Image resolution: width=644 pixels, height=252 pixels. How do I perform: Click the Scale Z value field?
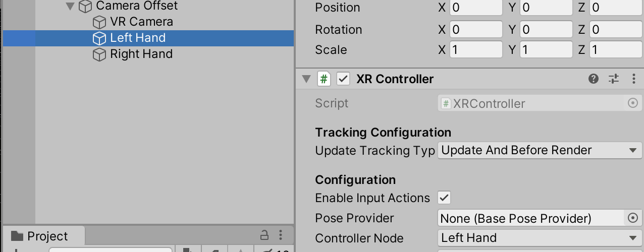[x=616, y=49]
